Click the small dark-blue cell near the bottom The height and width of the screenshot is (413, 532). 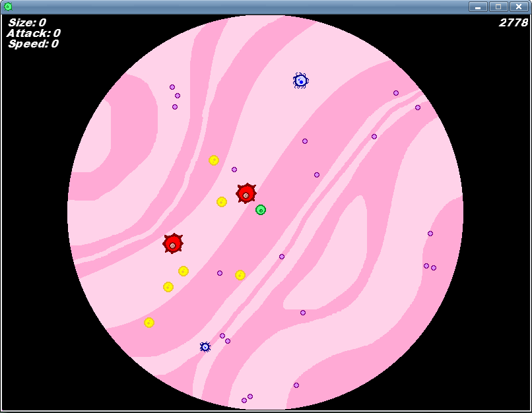coord(205,347)
